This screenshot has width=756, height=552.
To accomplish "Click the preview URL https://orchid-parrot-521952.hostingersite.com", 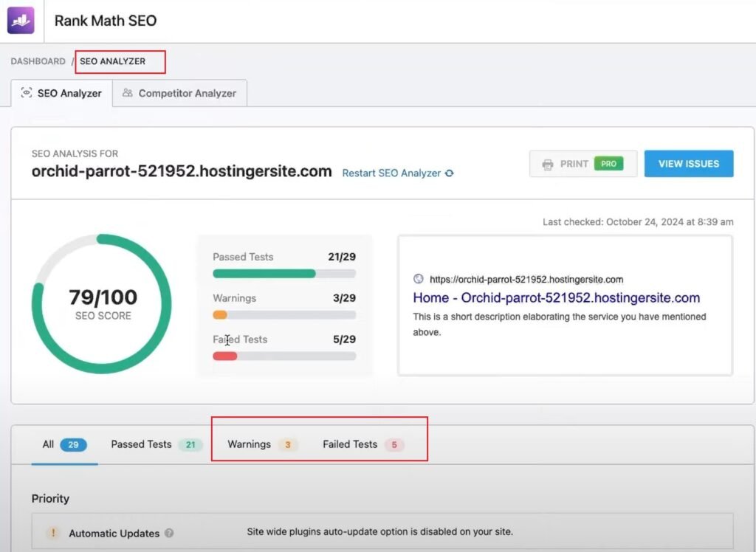I will click(526, 280).
